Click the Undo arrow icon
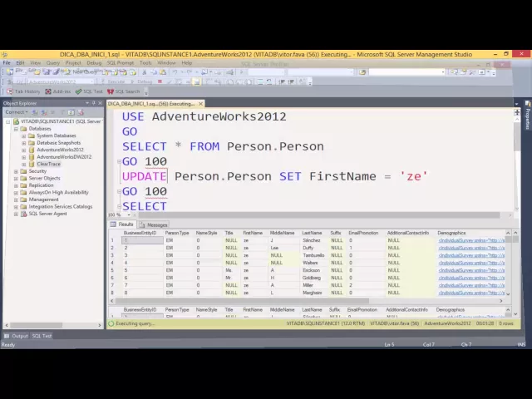 click(x=175, y=72)
